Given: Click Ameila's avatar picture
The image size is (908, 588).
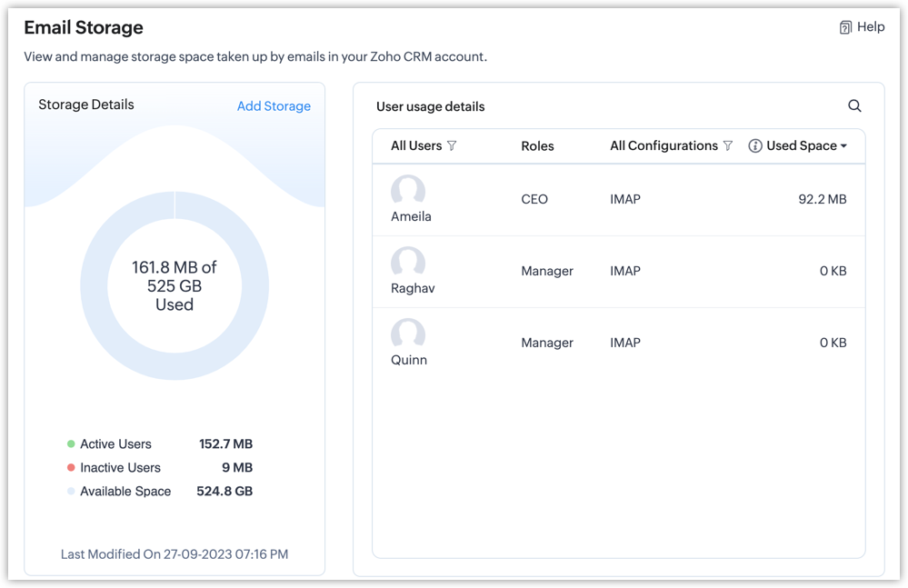Looking at the screenshot, I should pyautogui.click(x=408, y=191).
